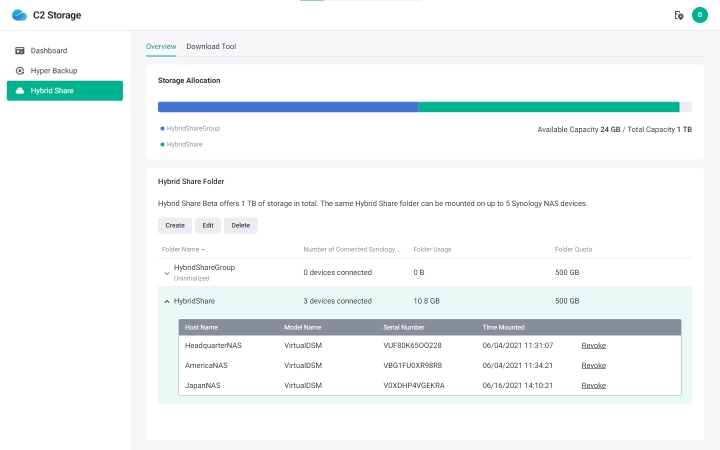Open the device settings icon in header
The width and height of the screenshot is (720, 450).
click(x=679, y=15)
